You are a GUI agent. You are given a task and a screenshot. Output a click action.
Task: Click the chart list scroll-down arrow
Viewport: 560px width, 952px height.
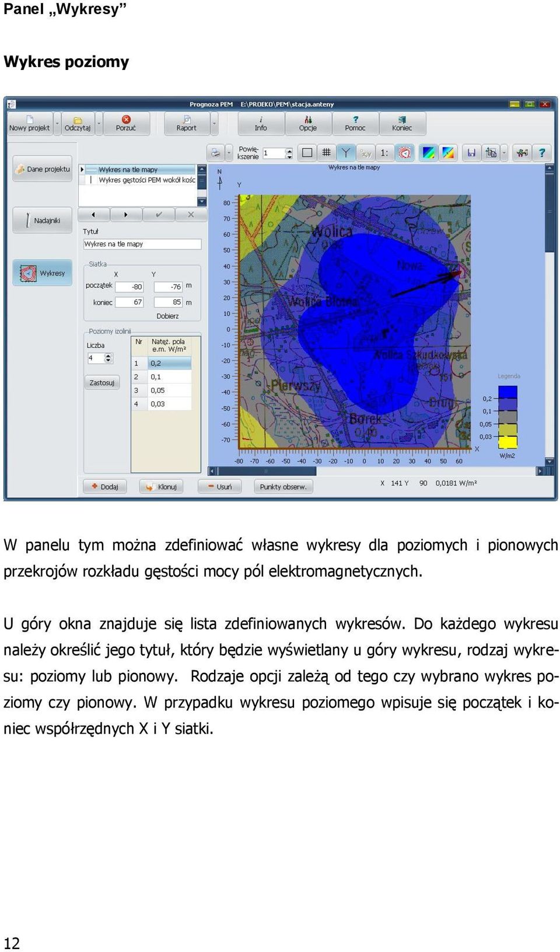202,201
